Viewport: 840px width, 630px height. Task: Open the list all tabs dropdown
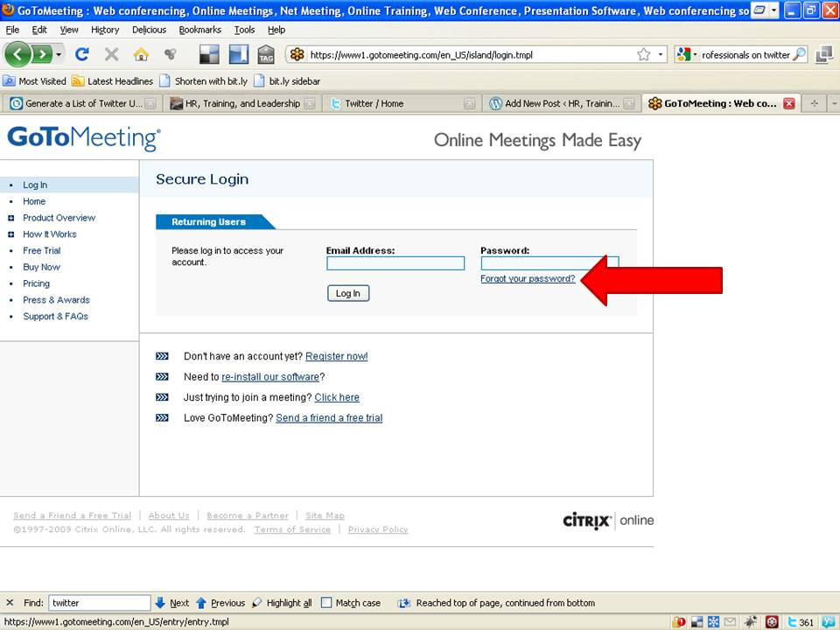pos(834,103)
